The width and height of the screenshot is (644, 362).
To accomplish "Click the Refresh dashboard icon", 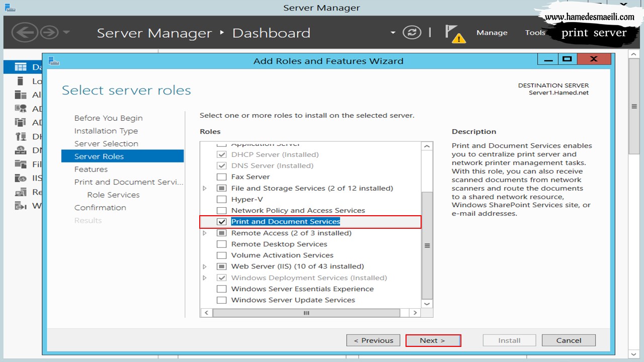I will (x=412, y=33).
